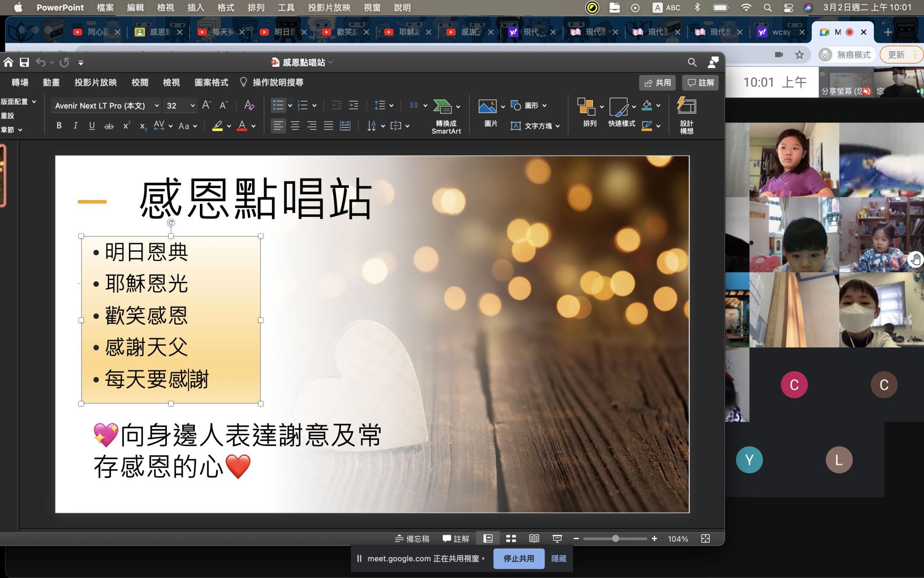Viewport: 924px width, 578px height.
Task: Toggle underline formatting
Action: [x=92, y=126]
